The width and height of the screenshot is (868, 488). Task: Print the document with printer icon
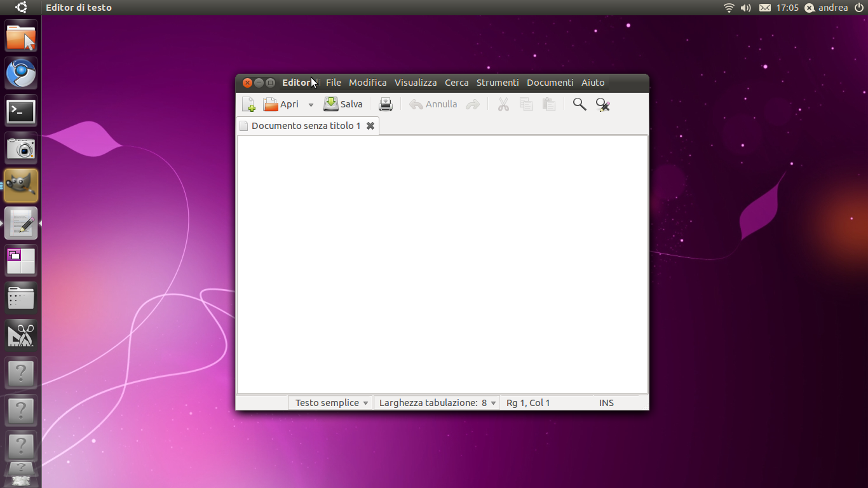point(386,104)
